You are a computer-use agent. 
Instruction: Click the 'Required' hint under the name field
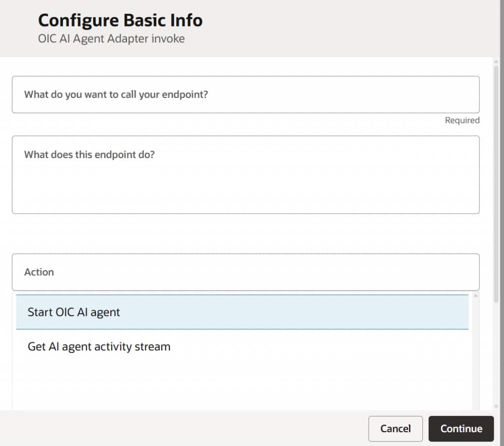462,120
